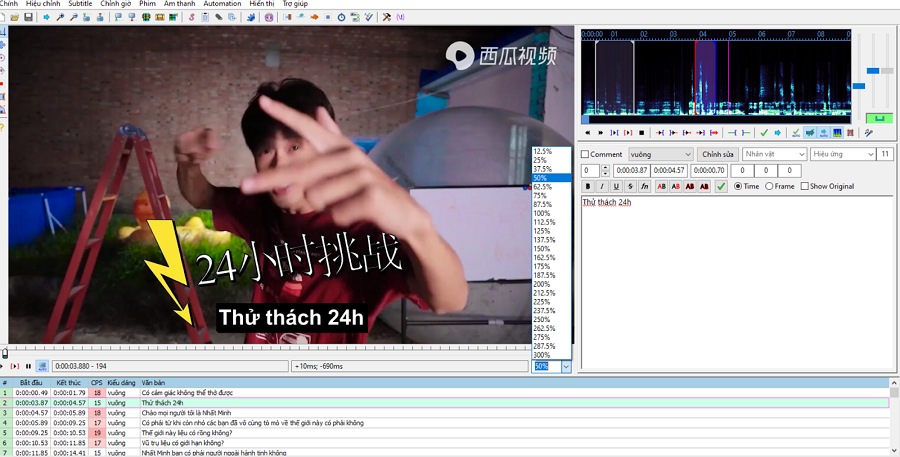This screenshot has width=900, height=457.
Task: Open the font name (fn) picker
Action: point(645,186)
